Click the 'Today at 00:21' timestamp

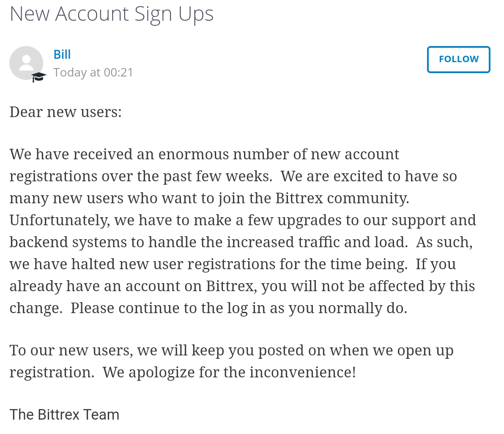(93, 72)
